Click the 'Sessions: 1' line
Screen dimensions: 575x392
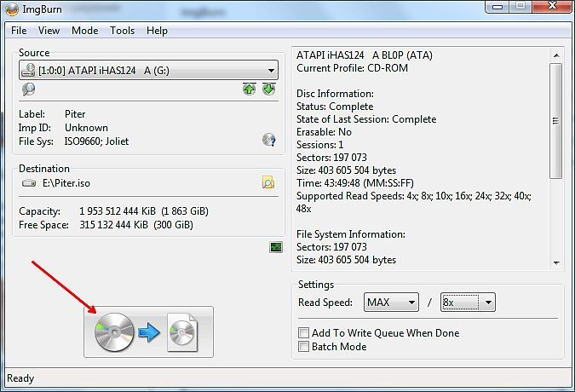pos(319,145)
